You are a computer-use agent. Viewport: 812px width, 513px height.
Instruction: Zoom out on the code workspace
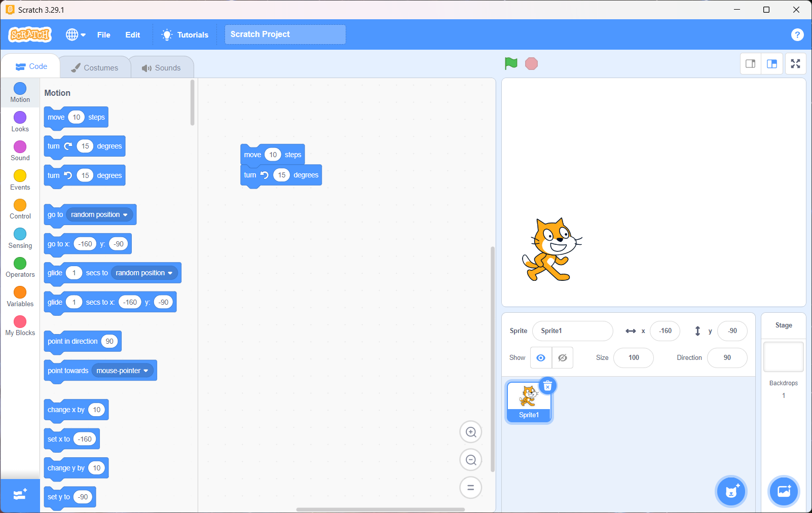coord(470,460)
